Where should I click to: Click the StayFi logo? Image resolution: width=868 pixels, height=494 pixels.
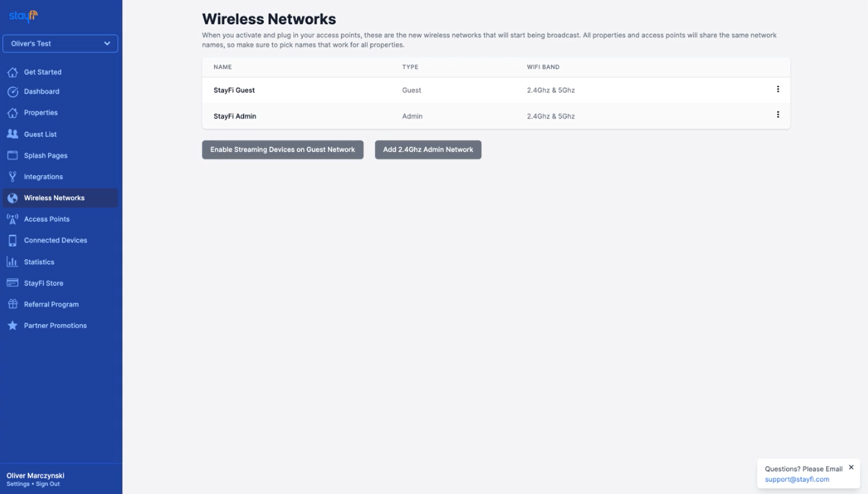pyautogui.click(x=23, y=16)
